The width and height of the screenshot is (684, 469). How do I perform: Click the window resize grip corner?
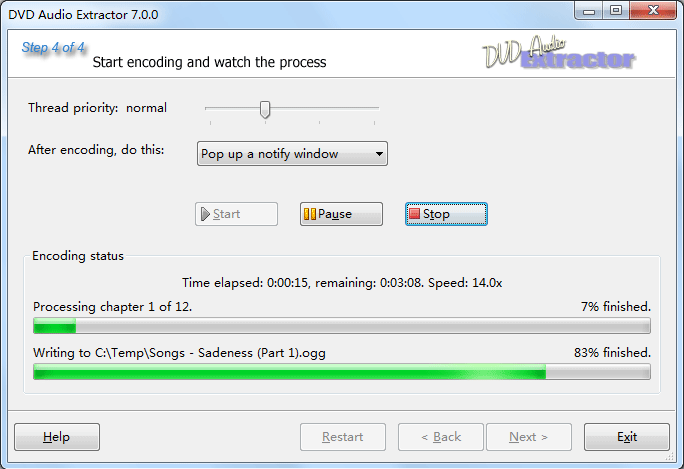click(x=670, y=456)
